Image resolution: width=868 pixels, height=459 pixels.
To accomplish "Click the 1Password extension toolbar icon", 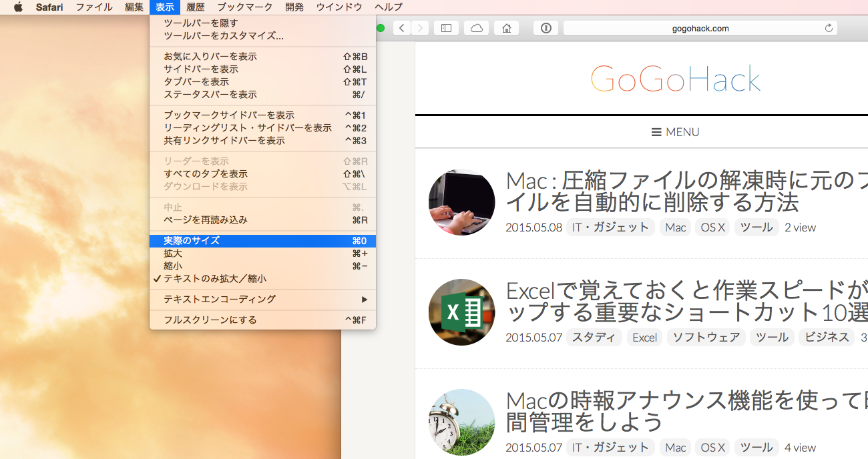I will tap(546, 28).
